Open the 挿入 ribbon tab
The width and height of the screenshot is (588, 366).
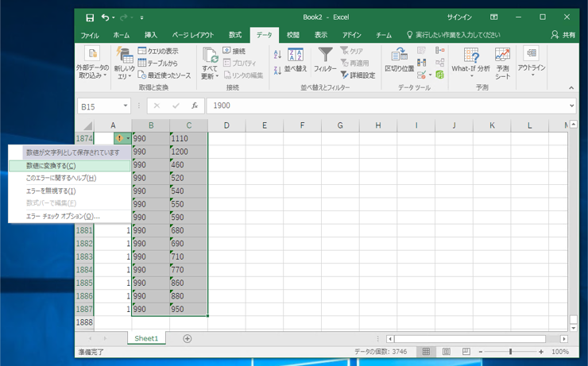pos(151,35)
